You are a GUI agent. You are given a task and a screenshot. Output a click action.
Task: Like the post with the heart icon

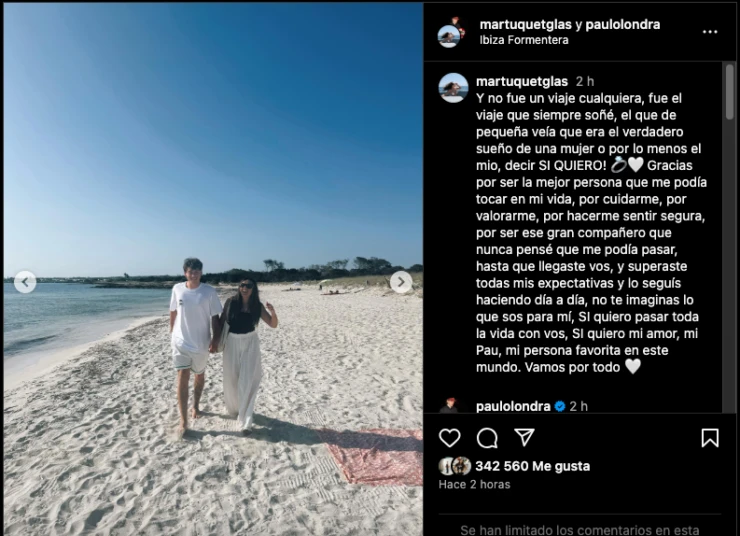click(x=449, y=438)
